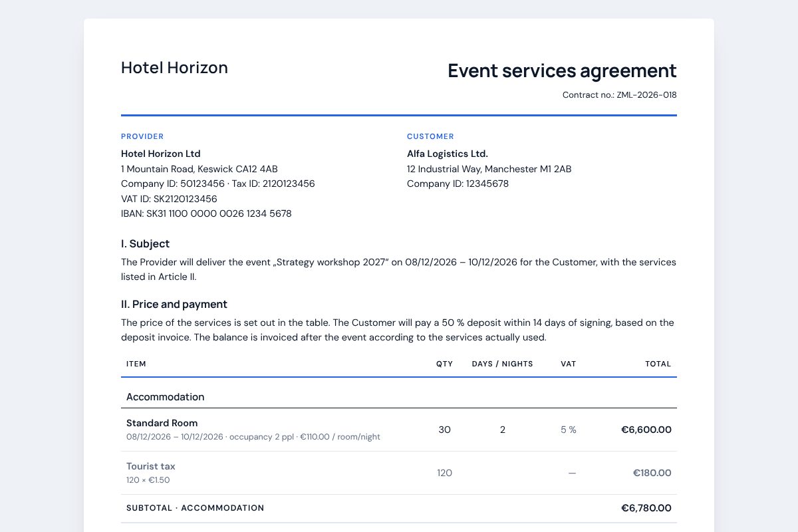Click the TOTAL column header
This screenshot has width=798, height=532.
coord(658,364)
